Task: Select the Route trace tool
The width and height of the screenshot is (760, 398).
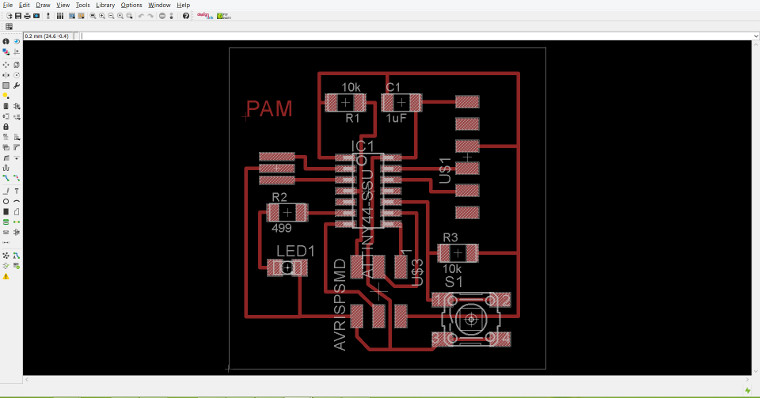Action: pyautogui.click(x=6, y=178)
